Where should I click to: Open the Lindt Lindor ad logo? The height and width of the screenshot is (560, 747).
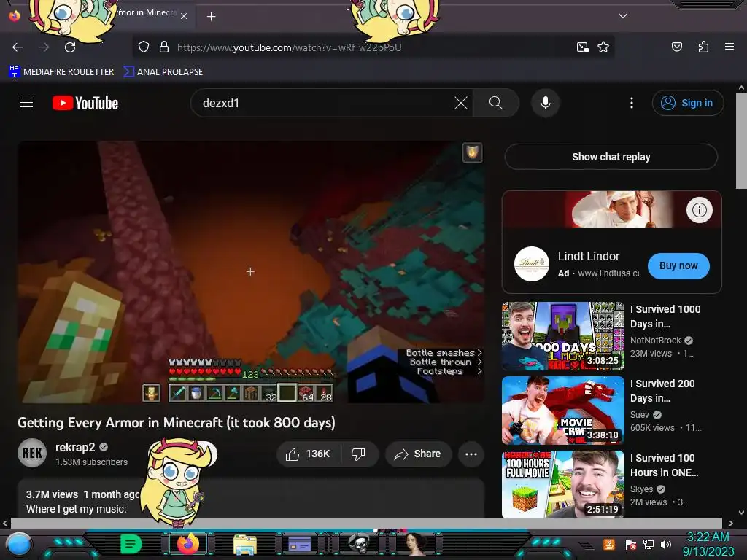point(532,264)
